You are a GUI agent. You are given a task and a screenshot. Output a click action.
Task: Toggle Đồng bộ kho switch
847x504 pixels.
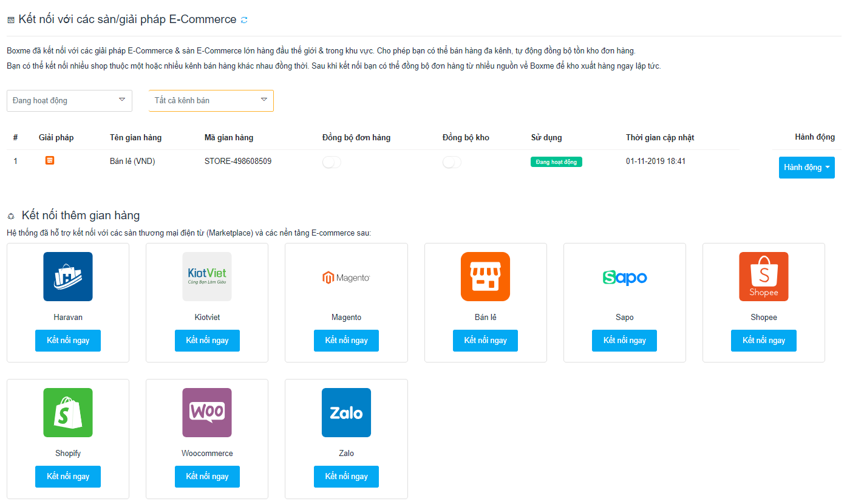coord(452,162)
